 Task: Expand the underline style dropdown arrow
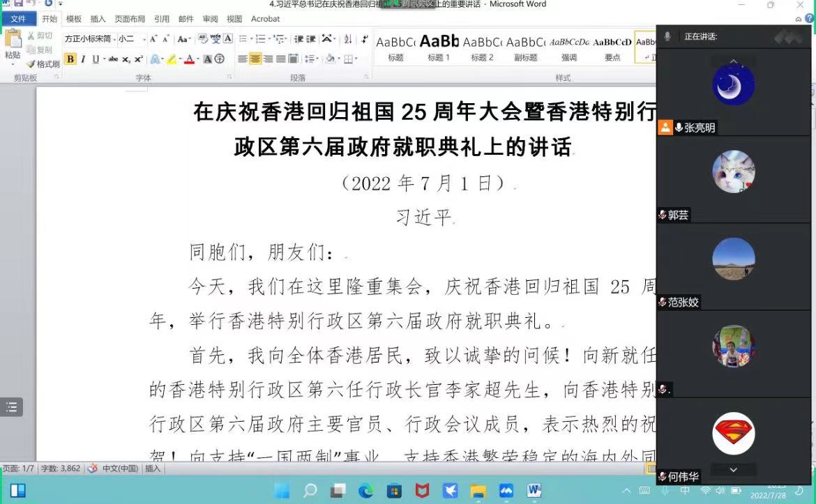(x=104, y=59)
